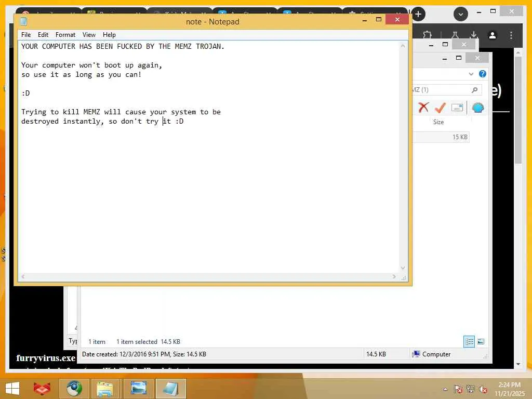Open the taskbar clock showing 2:24 PM

[509, 389]
